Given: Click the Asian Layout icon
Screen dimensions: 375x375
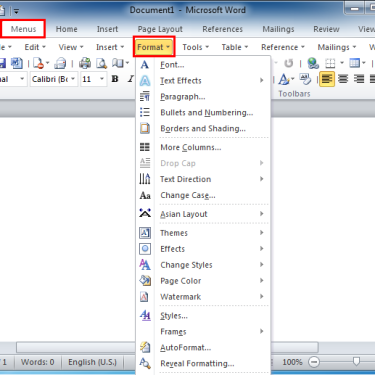Looking at the screenshot, I should 145,213.
